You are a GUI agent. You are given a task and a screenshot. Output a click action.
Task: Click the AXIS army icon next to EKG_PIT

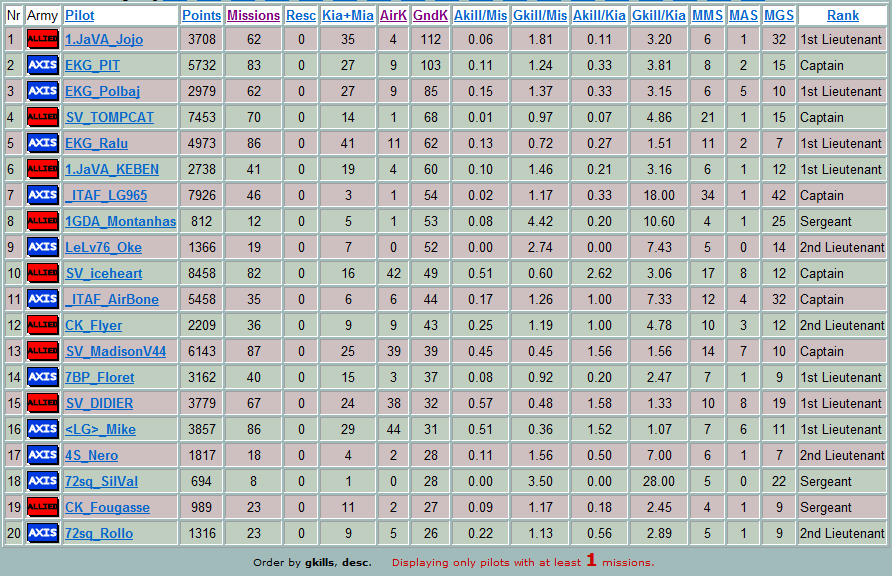click(x=43, y=65)
